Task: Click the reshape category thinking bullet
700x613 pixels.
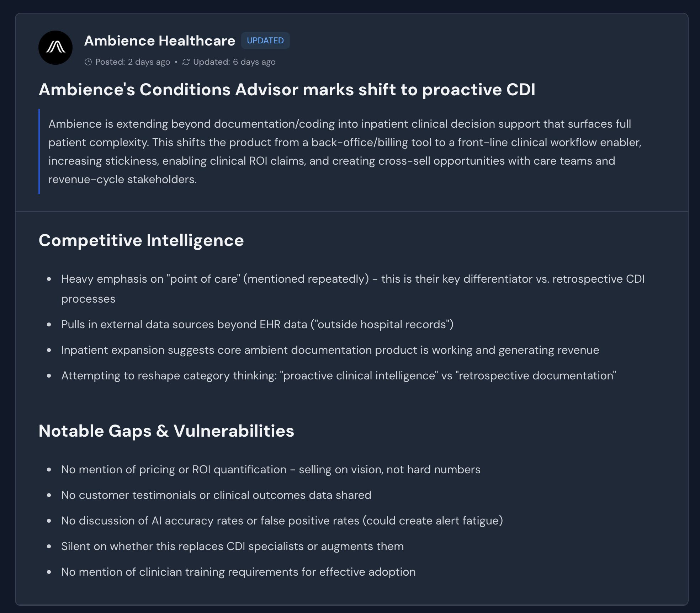Action: (x=338, y=375)
